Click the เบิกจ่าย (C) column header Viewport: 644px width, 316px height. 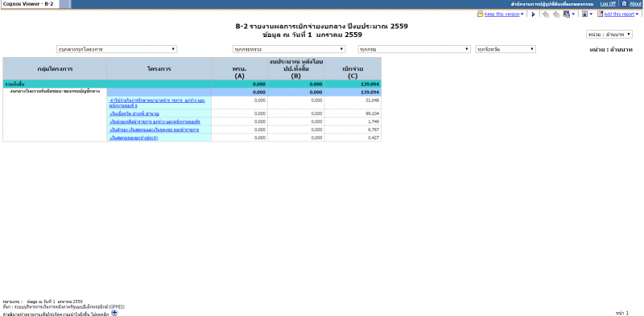353,68
